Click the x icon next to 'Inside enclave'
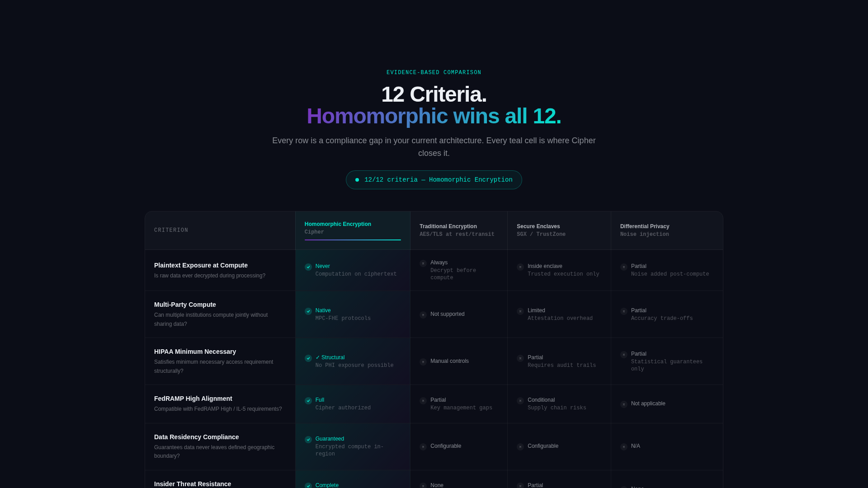The height and width of the screenshot is (488, 868). [x=520, y=267]
